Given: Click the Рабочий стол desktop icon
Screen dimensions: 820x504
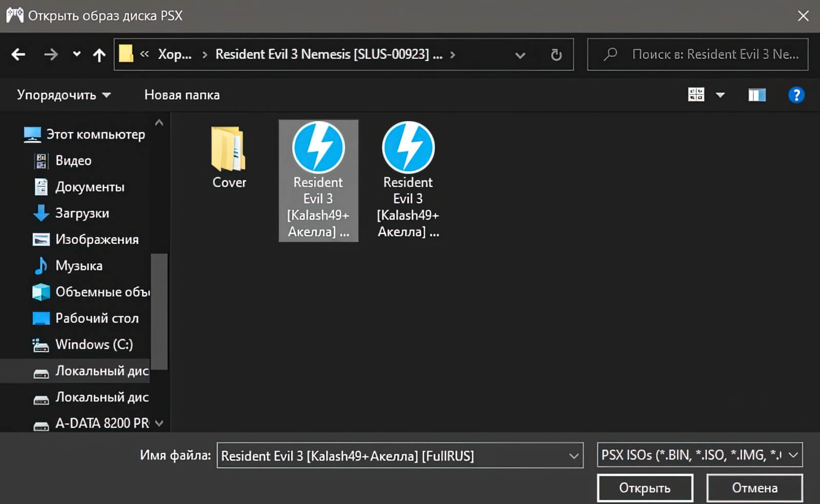Looking at the screenshot, I should click(41, 319).
